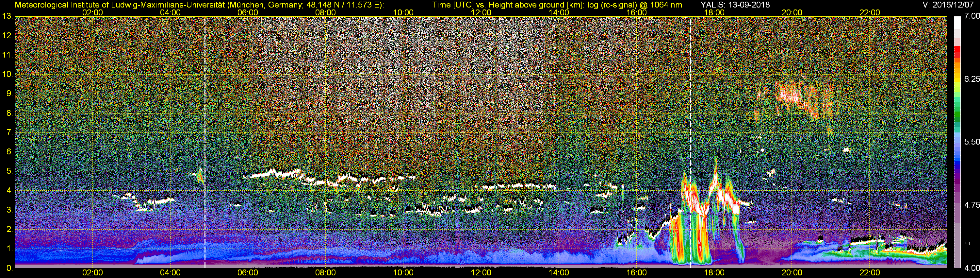980x278 pixels.
Task: Click the 13 km height axis label
Action: coord(7,16)
